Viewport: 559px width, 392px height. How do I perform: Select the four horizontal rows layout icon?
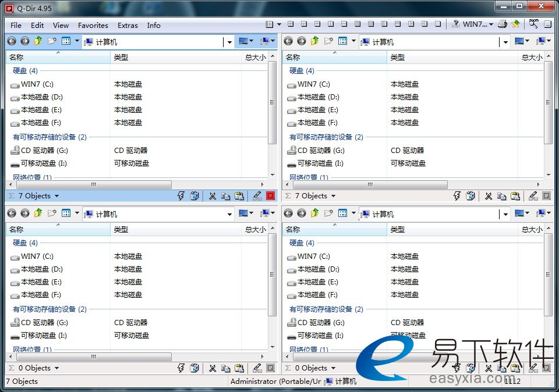coord(371,24)
